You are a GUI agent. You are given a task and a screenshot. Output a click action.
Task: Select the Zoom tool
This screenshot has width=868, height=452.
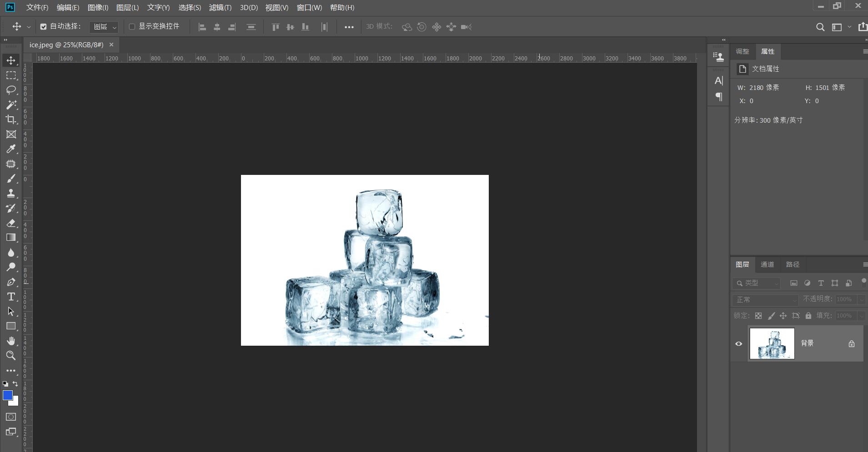[11, 356]
